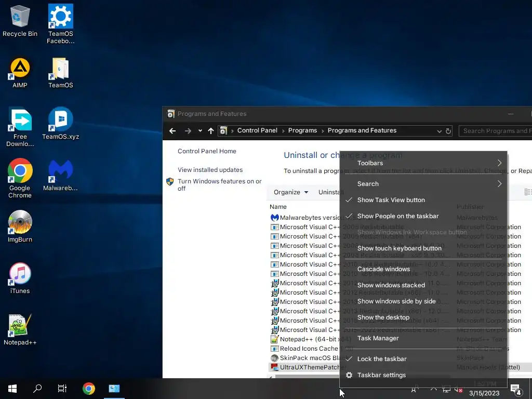The image size is (532, 399).
Task: Launch Chrome from the taskbar
Action: [88, 389]
